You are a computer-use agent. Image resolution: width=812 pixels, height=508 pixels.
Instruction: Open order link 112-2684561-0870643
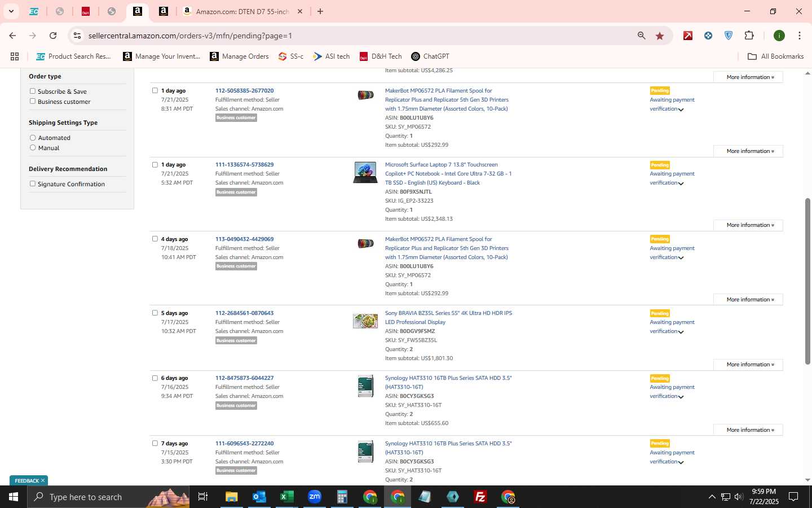(244, 313)
